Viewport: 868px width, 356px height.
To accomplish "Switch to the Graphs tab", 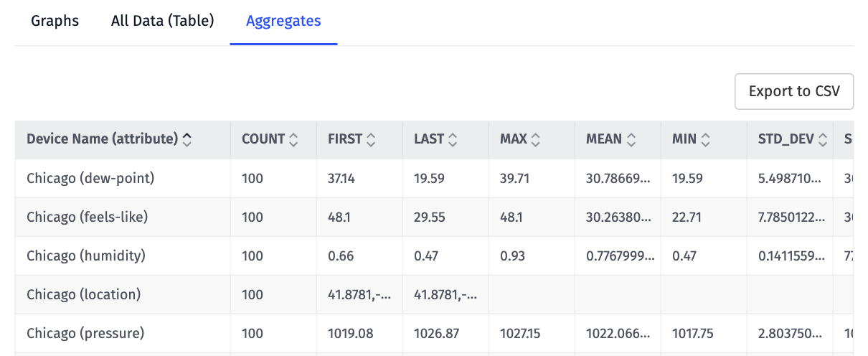I will point(55,21).
